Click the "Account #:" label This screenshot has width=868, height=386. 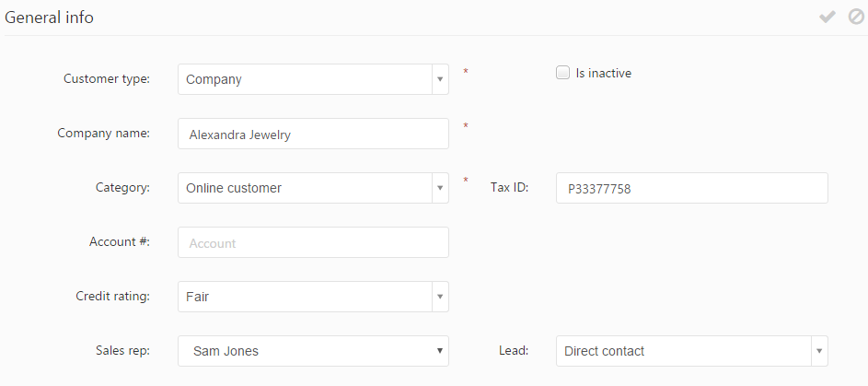click(120, 242)
